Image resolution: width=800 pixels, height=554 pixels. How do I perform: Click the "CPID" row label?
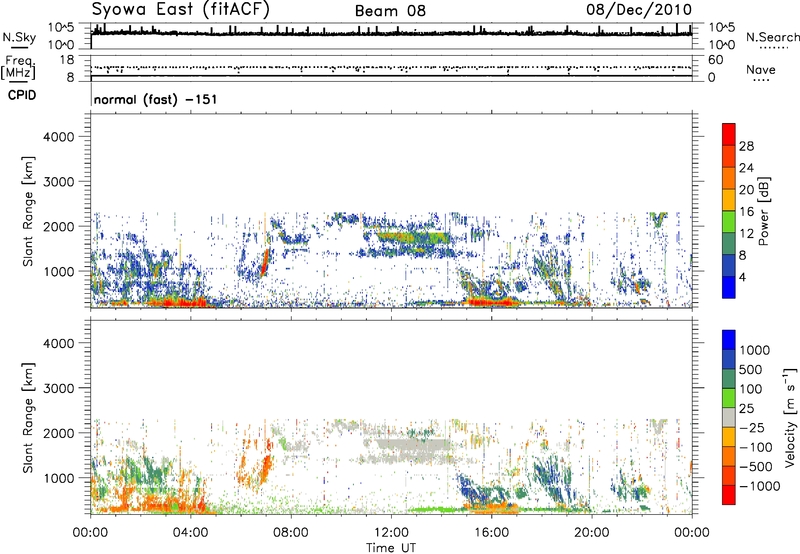coord(22,95)
